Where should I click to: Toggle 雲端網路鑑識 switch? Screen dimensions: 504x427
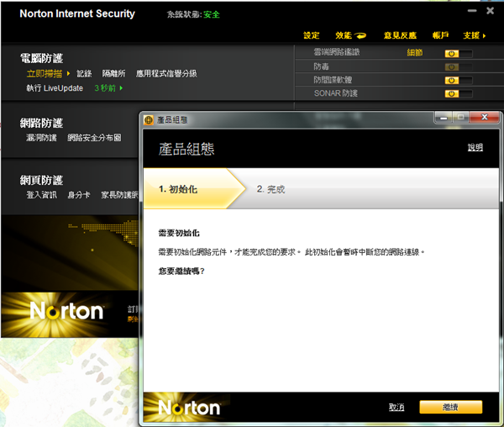tap(459, 54)
